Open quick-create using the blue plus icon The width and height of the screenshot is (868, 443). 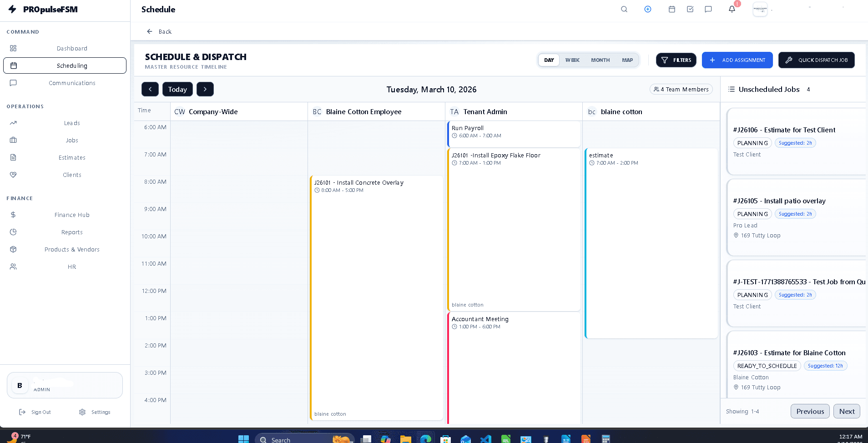(648, 9)
